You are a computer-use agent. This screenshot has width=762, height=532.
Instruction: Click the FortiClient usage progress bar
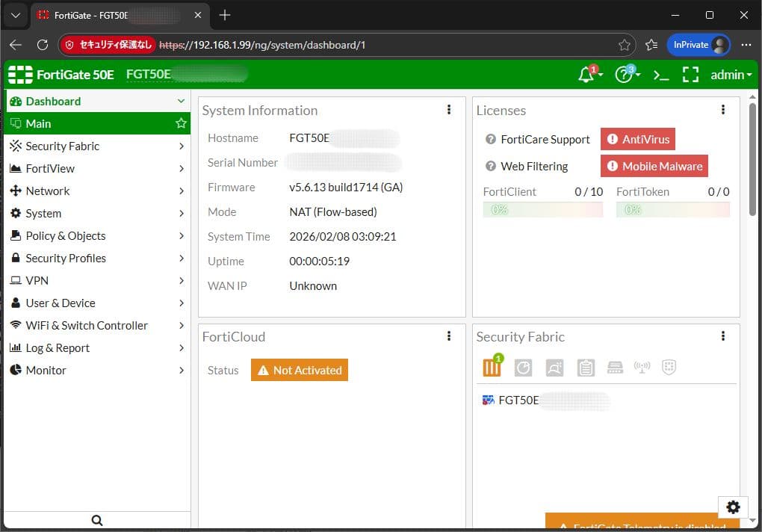[x=542, y=210]
